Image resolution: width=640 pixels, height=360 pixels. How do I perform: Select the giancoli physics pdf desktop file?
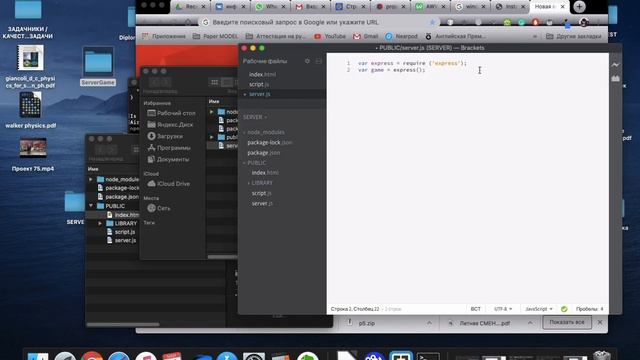(x=30, y=67)
